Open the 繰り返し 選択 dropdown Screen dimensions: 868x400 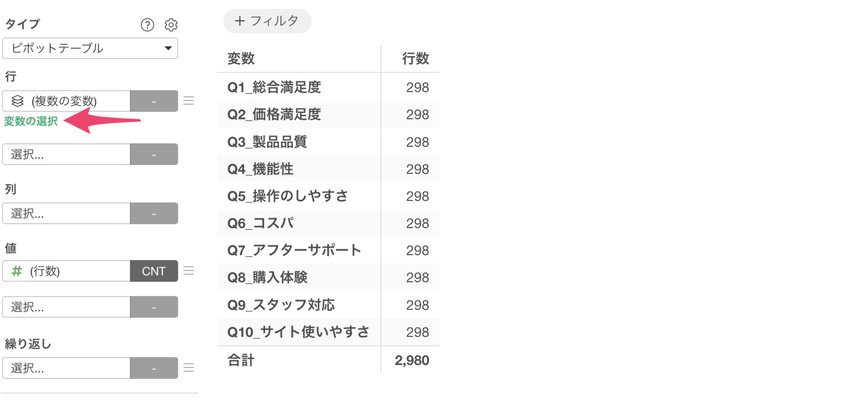pos(66,368)
